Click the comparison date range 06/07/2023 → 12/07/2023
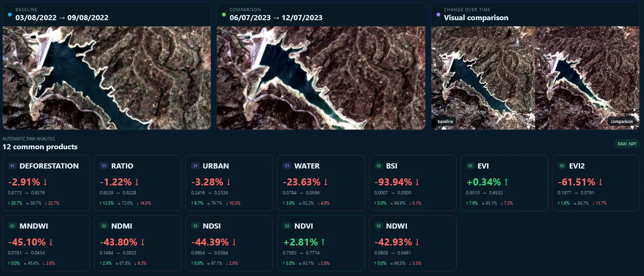644x276 pixels. (276, 18)
